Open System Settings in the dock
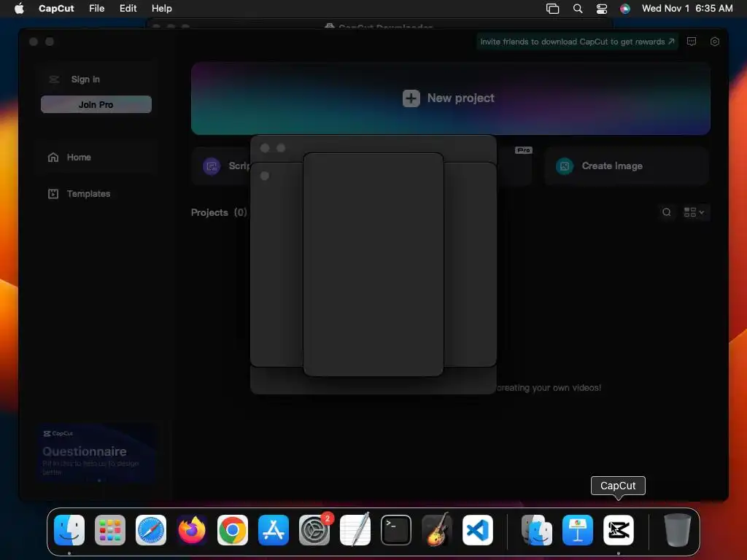This screenshot has width=747, height=560. [314, 530]
